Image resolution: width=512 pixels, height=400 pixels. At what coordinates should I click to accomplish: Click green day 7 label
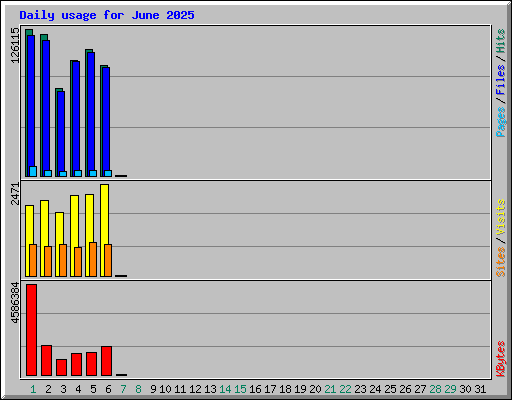point(123,389)
